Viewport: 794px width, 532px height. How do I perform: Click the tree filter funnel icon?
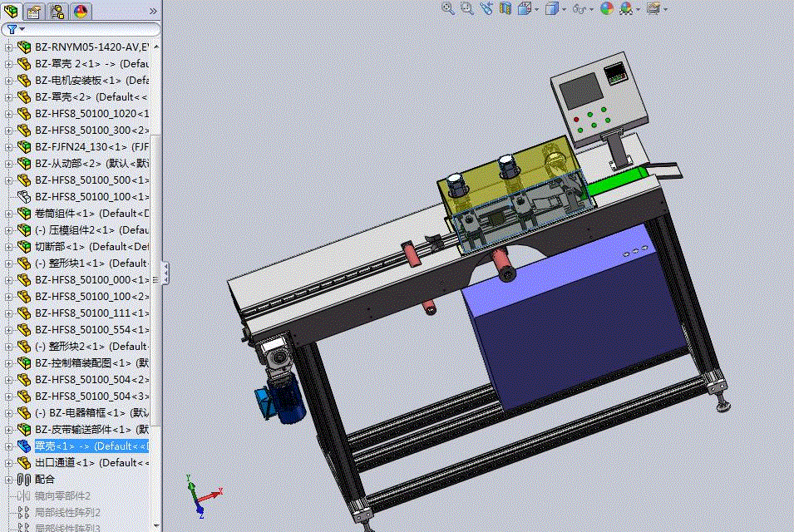point(12,29)
